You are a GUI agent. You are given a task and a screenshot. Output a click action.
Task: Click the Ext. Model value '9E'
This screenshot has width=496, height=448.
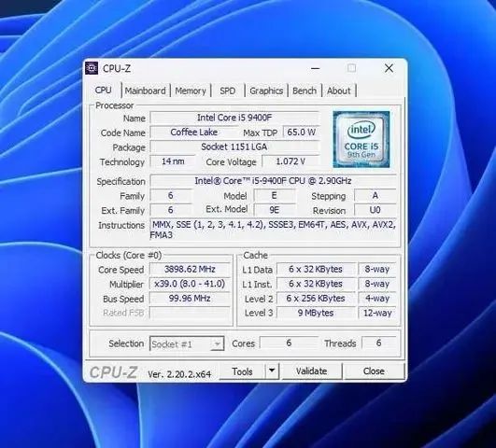click(275, 210)
